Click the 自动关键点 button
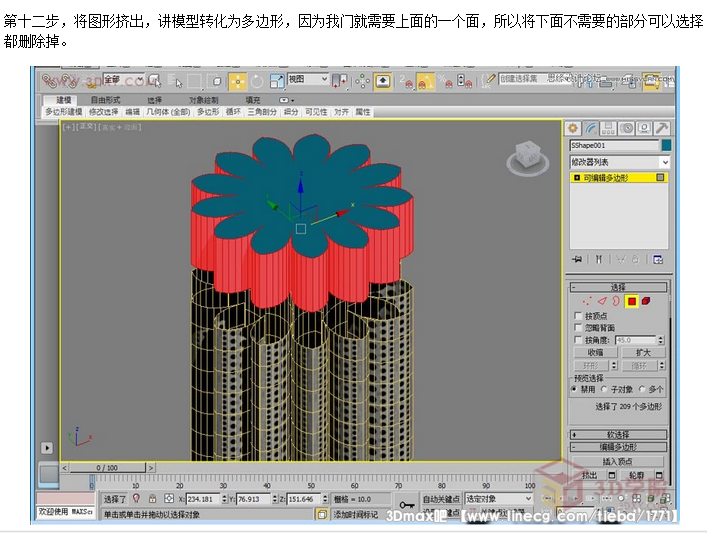This screenshot has height=533, width=707. (441, 499)
